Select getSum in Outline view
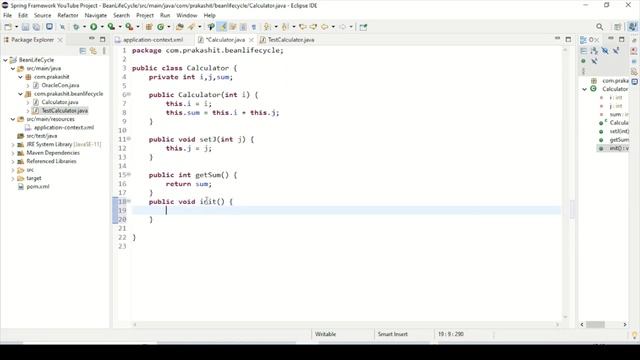This screenshot has height=360, width=640. coord(619,140)
